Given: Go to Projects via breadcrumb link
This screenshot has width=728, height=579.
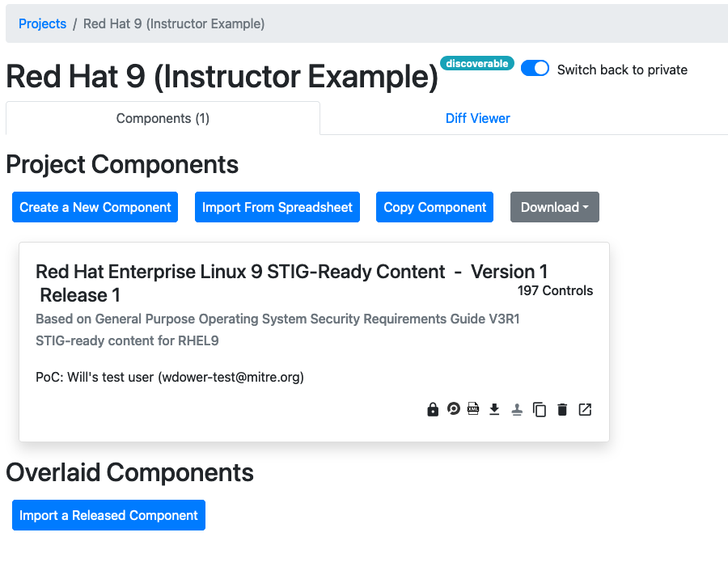Looking at the screenshot, I should (x=42, y=23).
